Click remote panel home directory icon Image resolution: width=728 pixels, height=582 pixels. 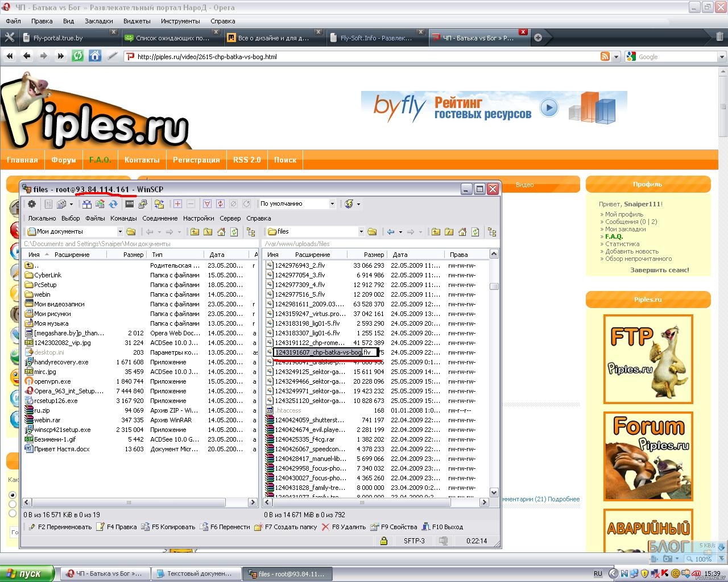462,232
